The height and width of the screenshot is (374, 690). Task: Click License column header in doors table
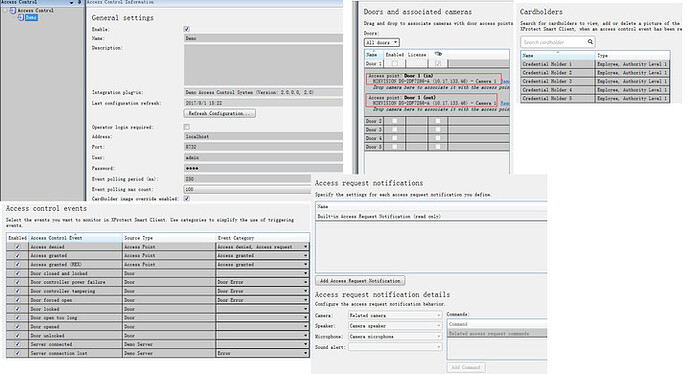pyautogui.click(x=417, y=55)
